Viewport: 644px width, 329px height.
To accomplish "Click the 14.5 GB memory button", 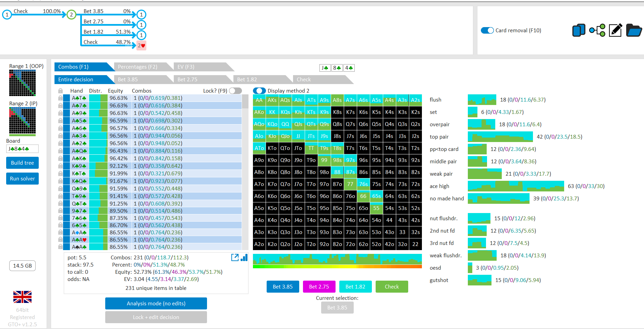I will tap(22, 266).
